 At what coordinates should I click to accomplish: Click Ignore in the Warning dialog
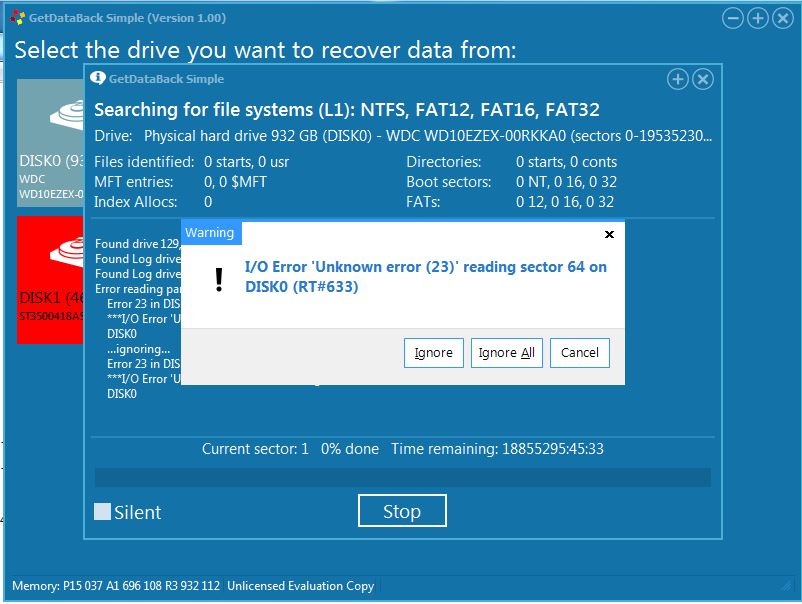pyautogui.click(x=433, y=353)
